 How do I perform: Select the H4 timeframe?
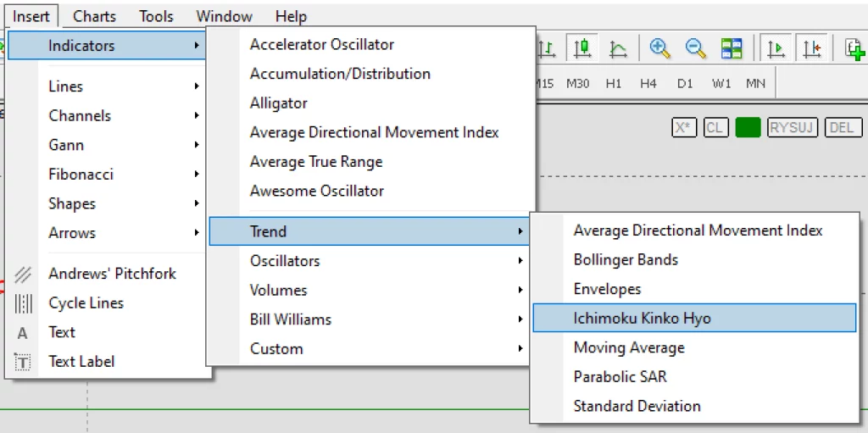pos(648,84)
